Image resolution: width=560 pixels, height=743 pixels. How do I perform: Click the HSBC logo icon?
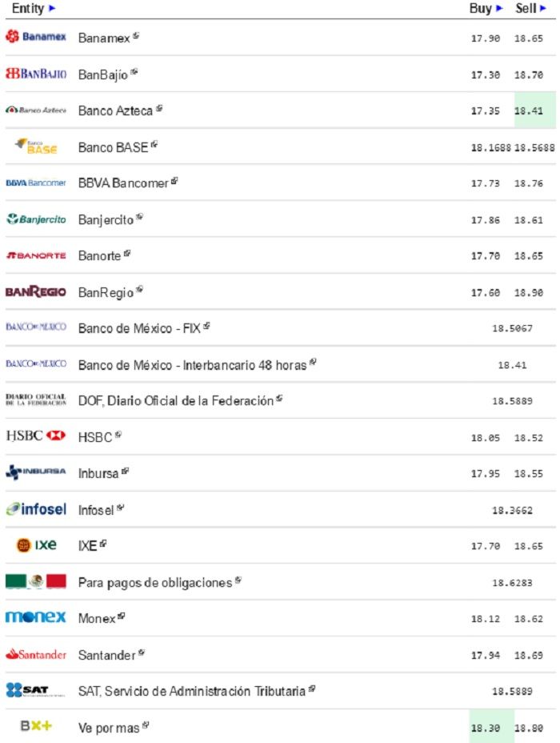tap(35, 436)
